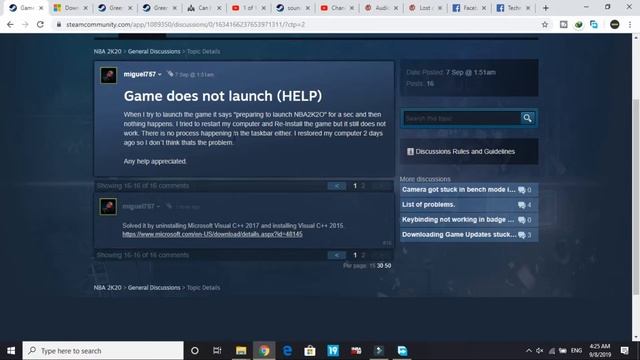The width and height of the screenshot is (640, 360).
Task: Click the browser forward arrow
Action: pos(25,24)
